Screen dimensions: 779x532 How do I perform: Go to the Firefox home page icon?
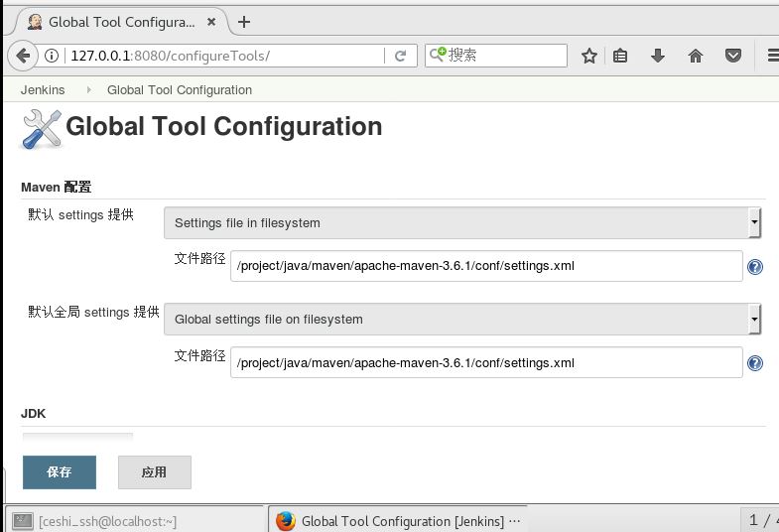[695, 56]
